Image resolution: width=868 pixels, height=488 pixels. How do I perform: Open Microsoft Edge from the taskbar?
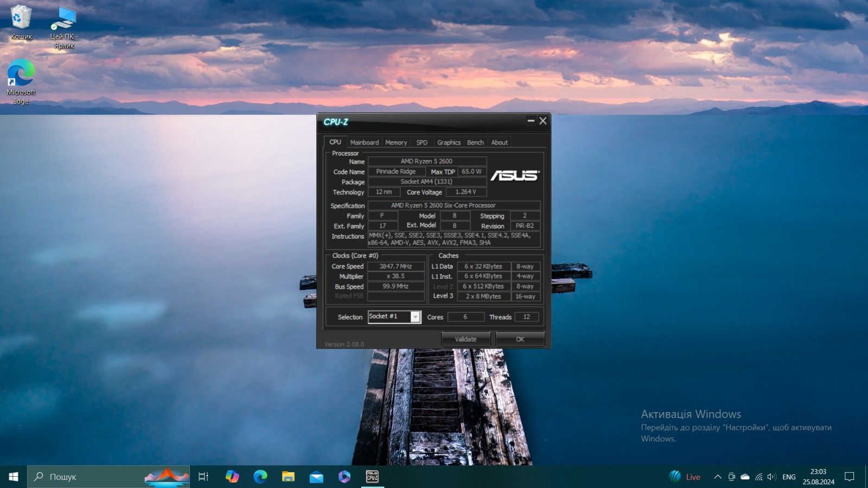click(260, 477)
